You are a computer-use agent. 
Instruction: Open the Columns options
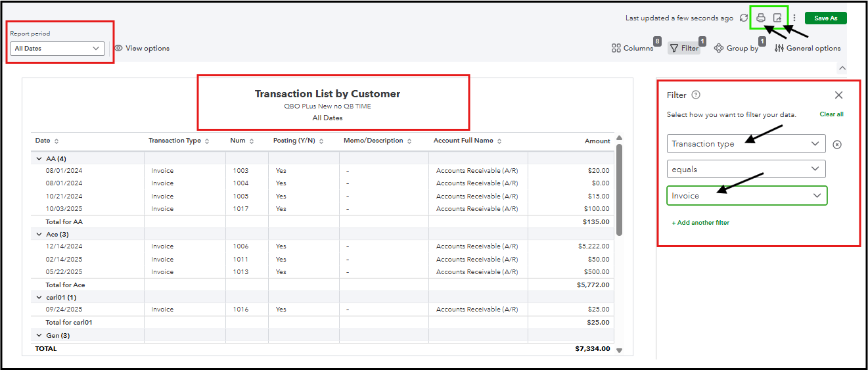pos(632,48)
